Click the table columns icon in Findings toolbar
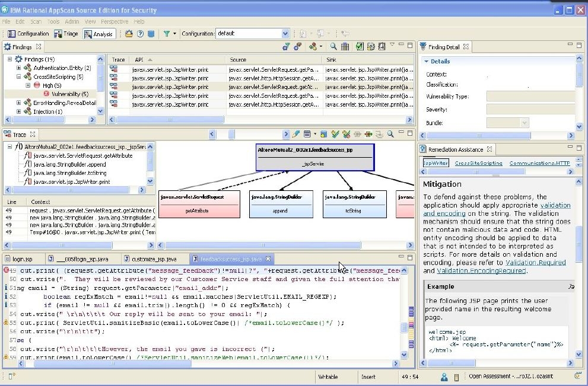This screenshot has height=386, width=588. 345,46
